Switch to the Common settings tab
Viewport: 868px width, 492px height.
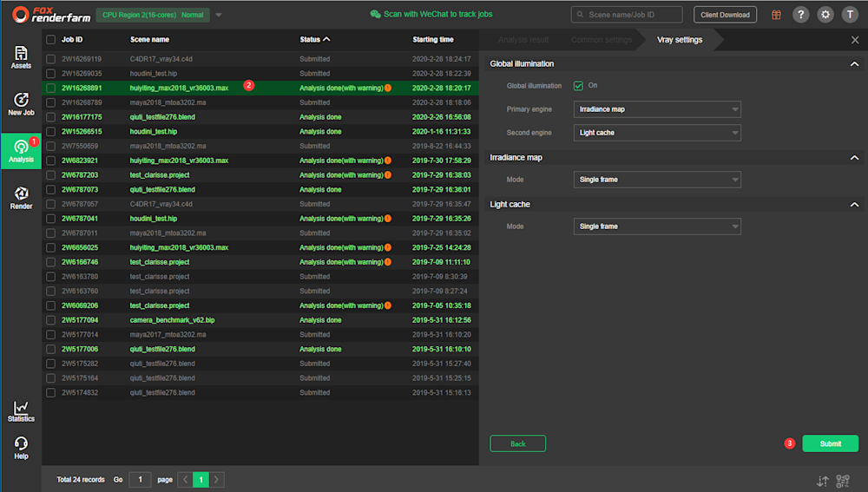(602, 40)
